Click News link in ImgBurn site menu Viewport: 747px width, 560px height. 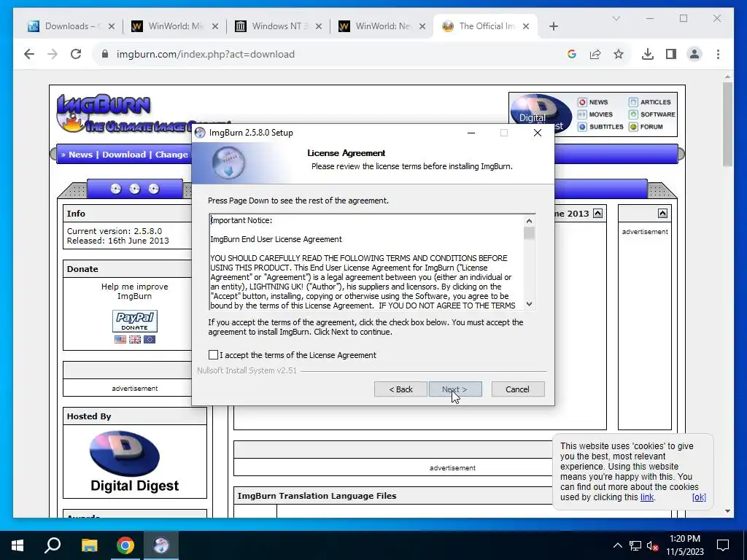[80, 155]
